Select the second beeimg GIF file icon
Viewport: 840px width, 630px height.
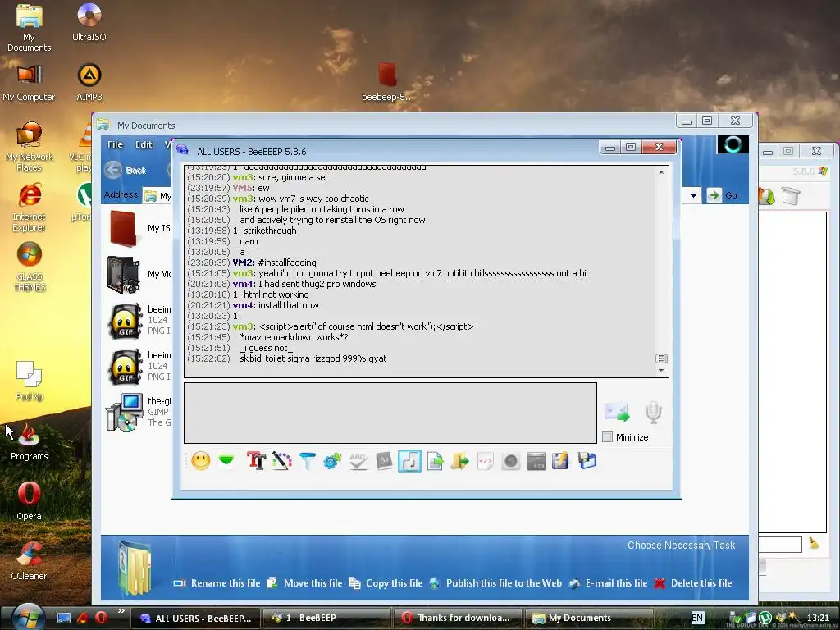[125, 367]
